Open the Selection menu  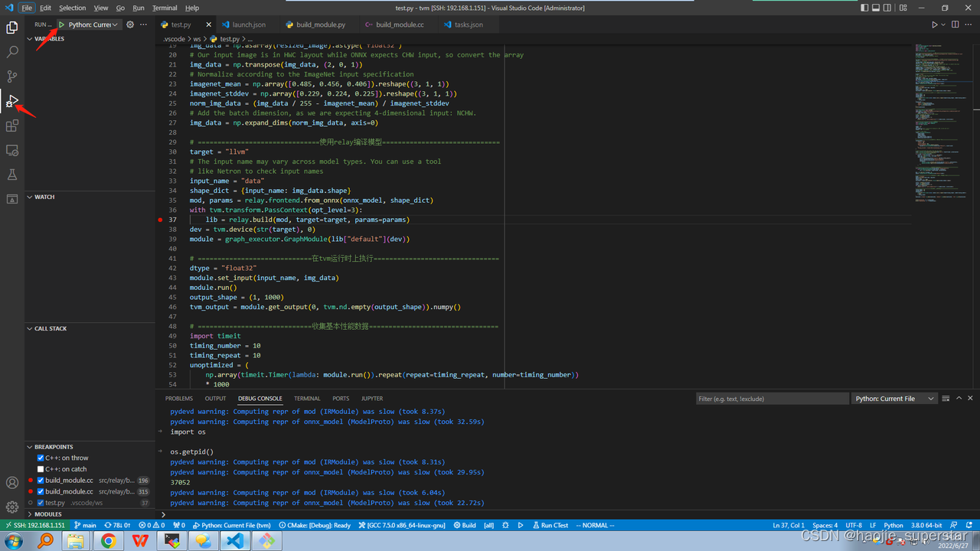click(73, 8)
